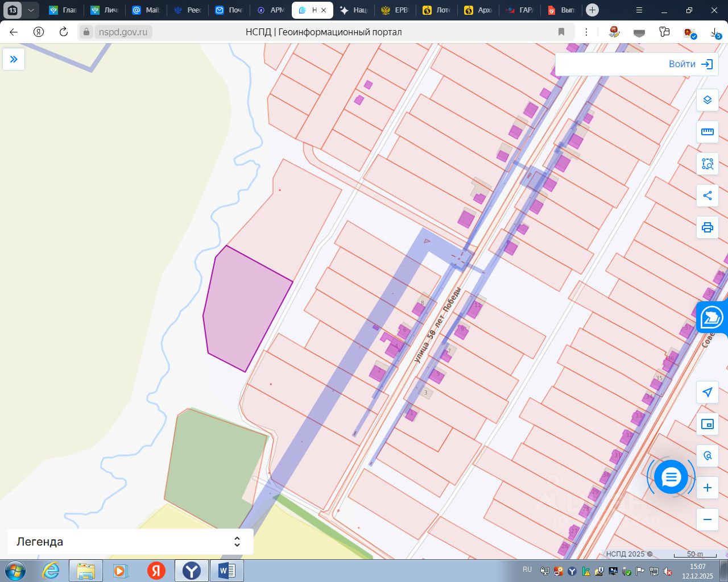Reload the page

pyautogui.click(x=64, y=32)
